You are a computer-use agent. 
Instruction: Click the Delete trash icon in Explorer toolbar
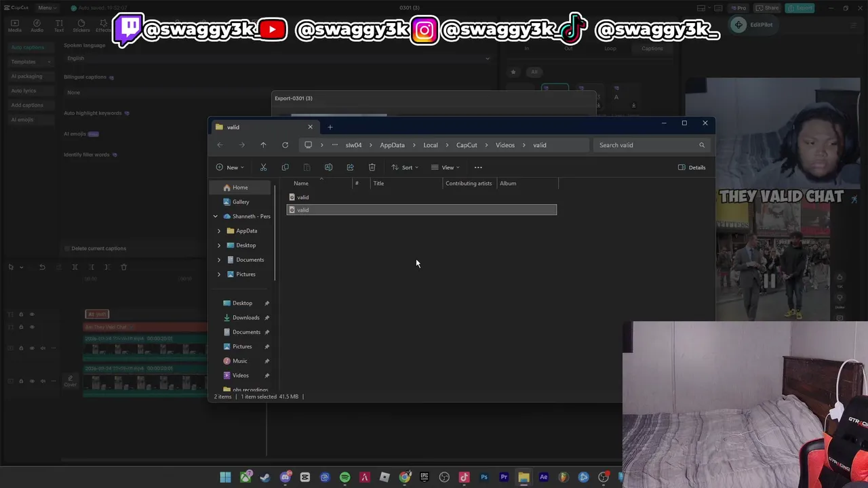click(372, 167)
